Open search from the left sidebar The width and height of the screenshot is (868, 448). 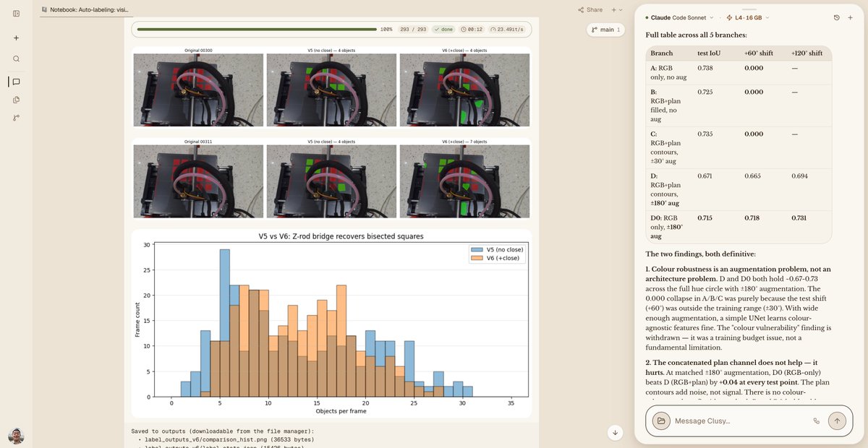click(x=16, y=59)
